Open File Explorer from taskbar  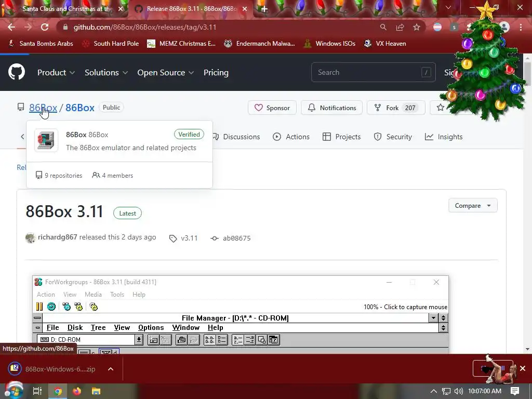tap(96, 391)
